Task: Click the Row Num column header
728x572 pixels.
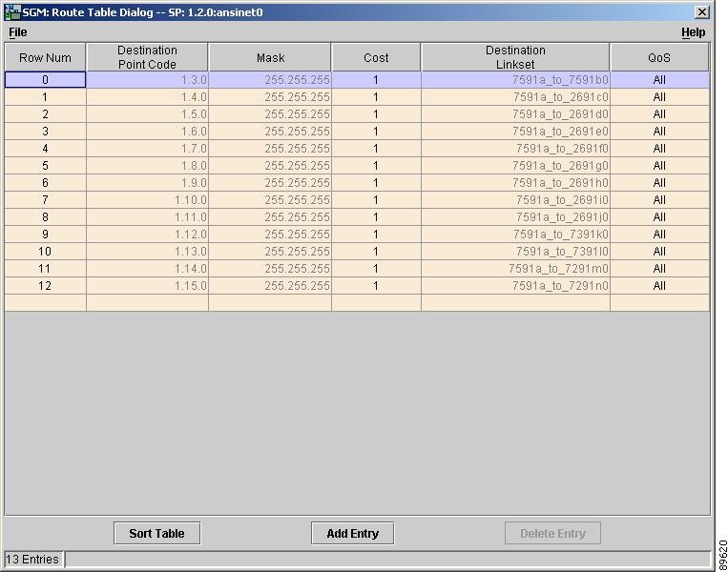Action: point(45,57)
